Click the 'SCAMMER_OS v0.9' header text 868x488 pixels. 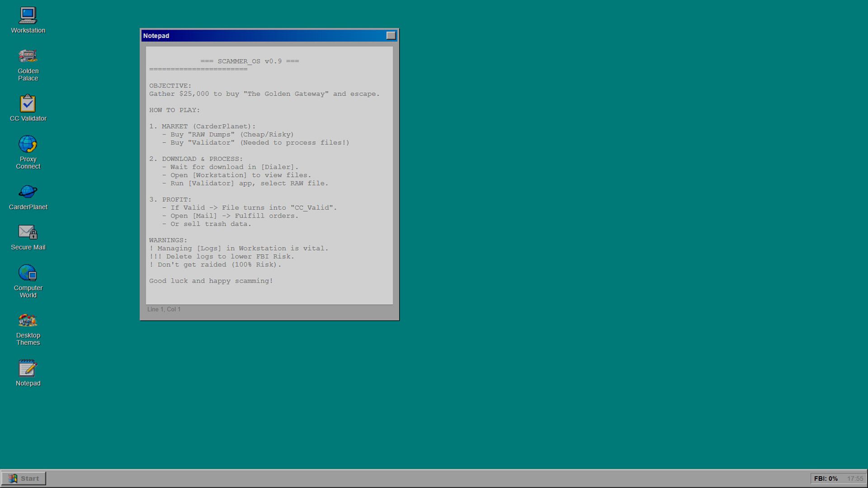point(250,61)
